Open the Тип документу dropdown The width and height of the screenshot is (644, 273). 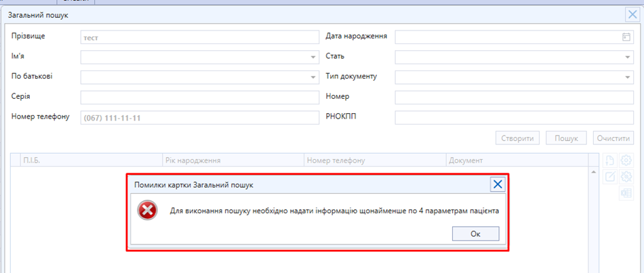(628, 77)
